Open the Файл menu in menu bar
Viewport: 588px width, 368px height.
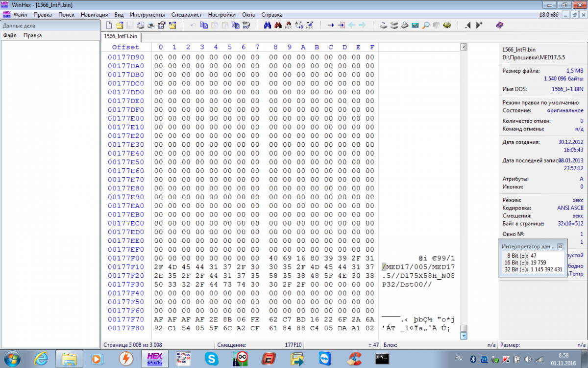[20, 15]
